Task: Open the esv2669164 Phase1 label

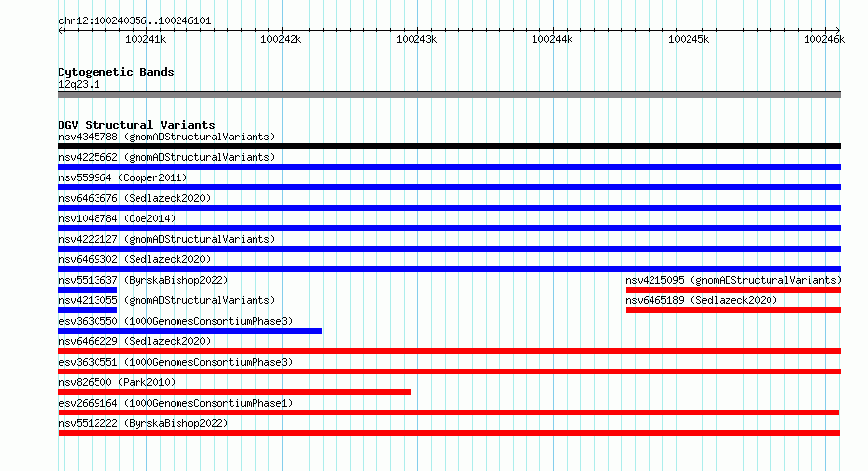Action: point(176,403)
